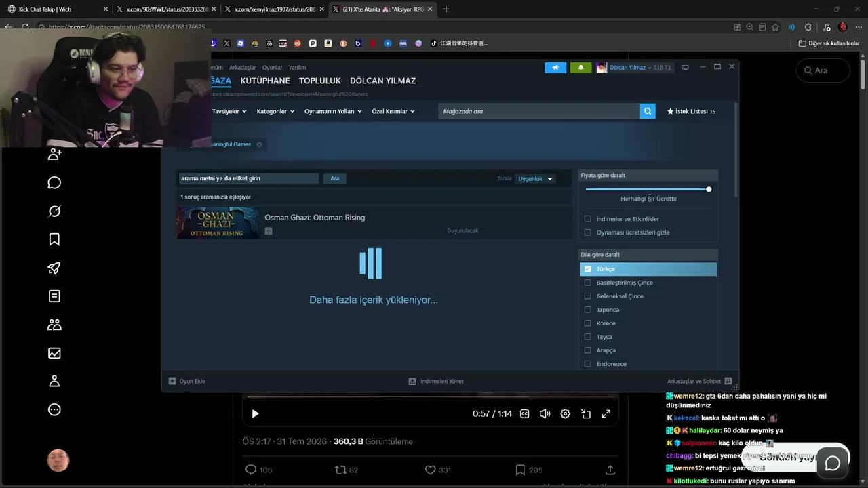
Task: Enter fullscreen on the tweet video
Action: pos(606,414)
